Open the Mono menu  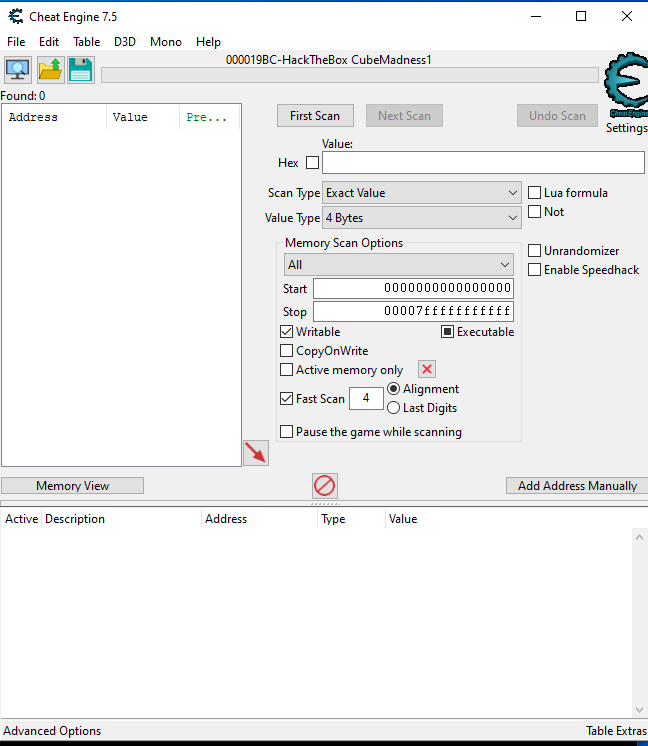click(x=166, y=42)
